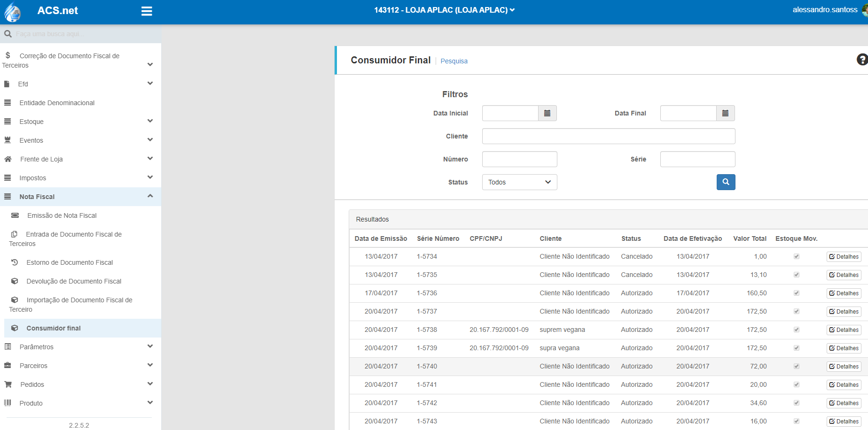Open the help question mark icon

[862, 60]
